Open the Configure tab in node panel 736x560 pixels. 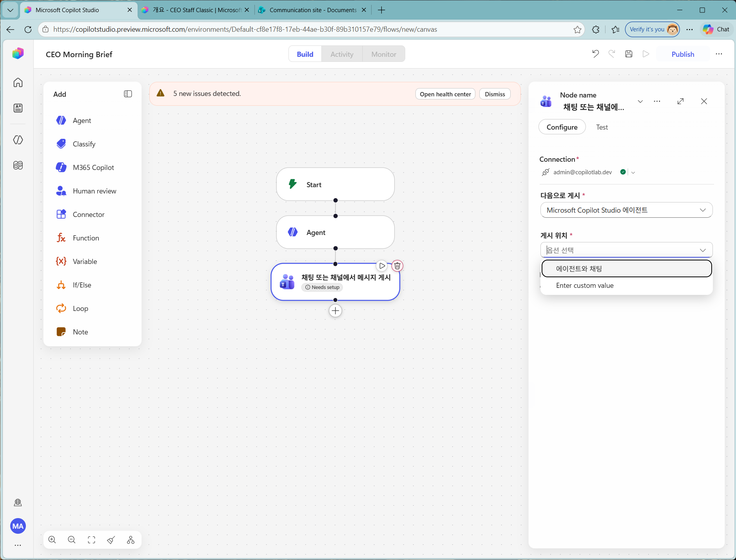click(x=562, y=127)
